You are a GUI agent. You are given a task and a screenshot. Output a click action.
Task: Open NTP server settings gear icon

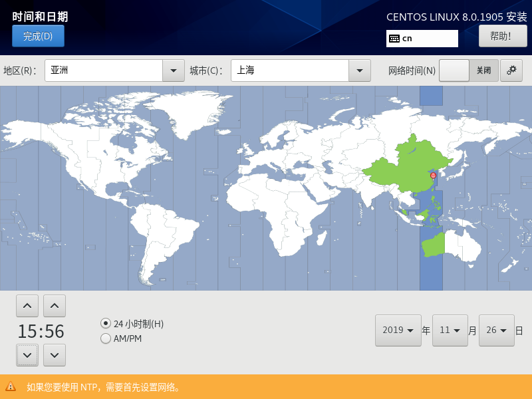click(511, 70)
